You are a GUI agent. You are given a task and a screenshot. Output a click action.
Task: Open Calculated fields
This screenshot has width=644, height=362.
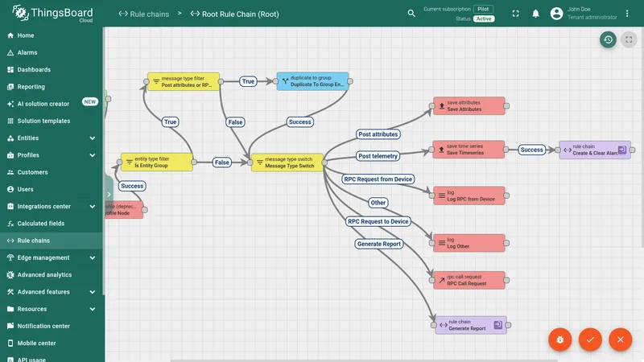pyautogui.click(x=52, y=224)
